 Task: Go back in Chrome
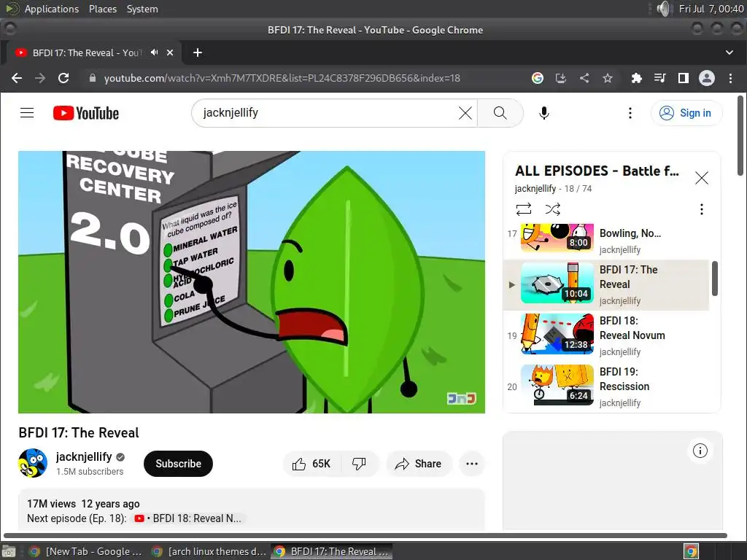coord(17,78)
